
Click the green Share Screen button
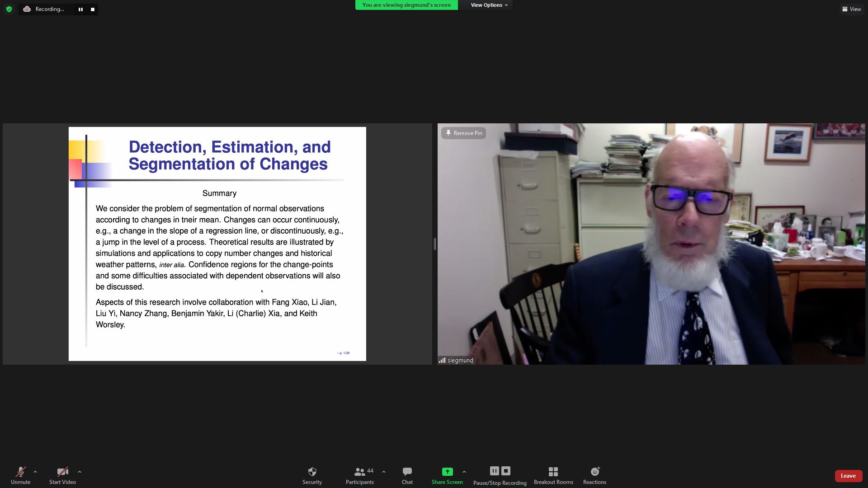click(447, 475)
